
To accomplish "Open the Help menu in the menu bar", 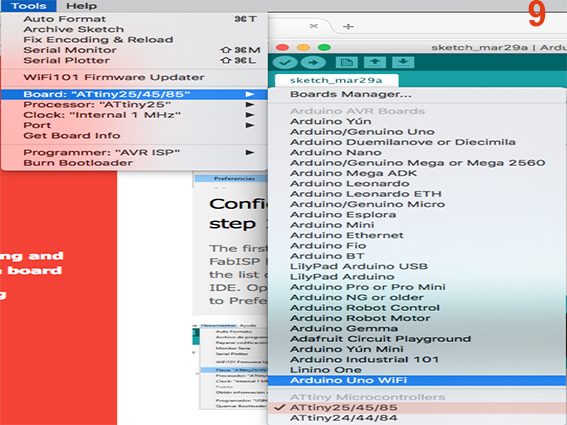I will [81, 6].
